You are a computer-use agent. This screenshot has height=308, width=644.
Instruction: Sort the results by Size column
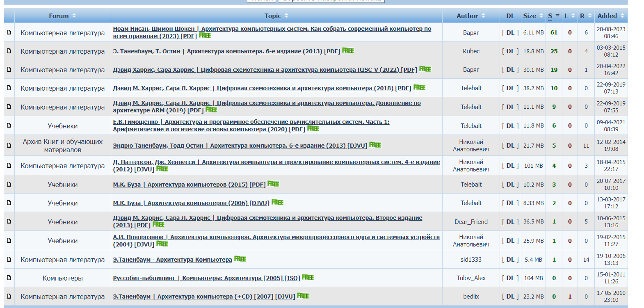click(x=533, y=16)
